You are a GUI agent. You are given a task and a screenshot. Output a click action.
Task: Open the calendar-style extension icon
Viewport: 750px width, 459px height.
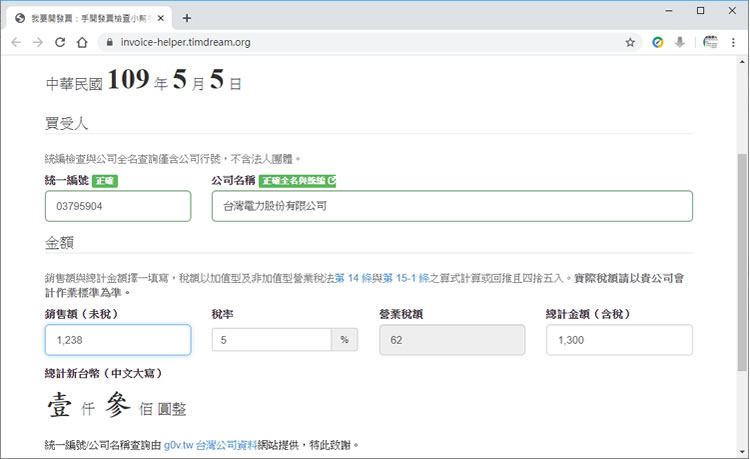pos(710,42)
